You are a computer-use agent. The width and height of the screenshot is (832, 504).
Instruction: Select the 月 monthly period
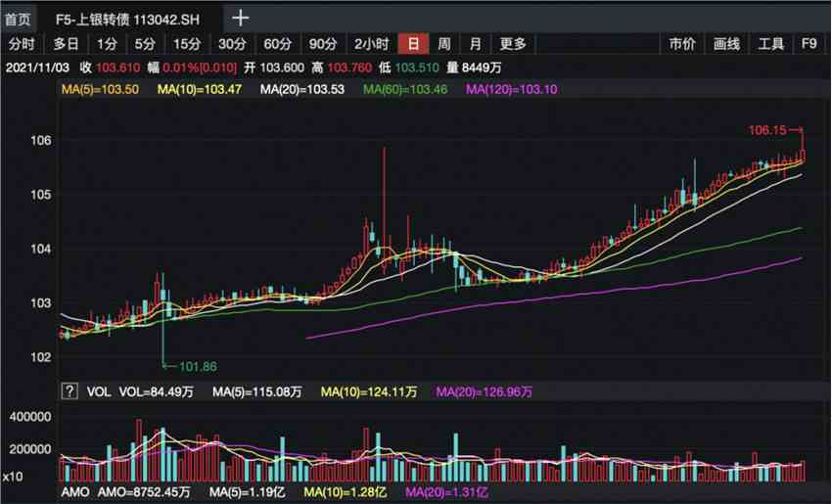click(476, 44)
